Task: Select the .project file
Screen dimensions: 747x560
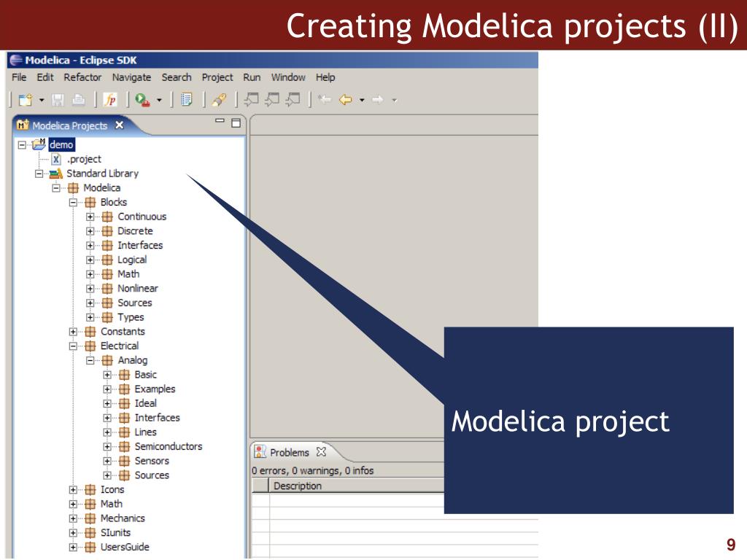Action: (84, 159)
